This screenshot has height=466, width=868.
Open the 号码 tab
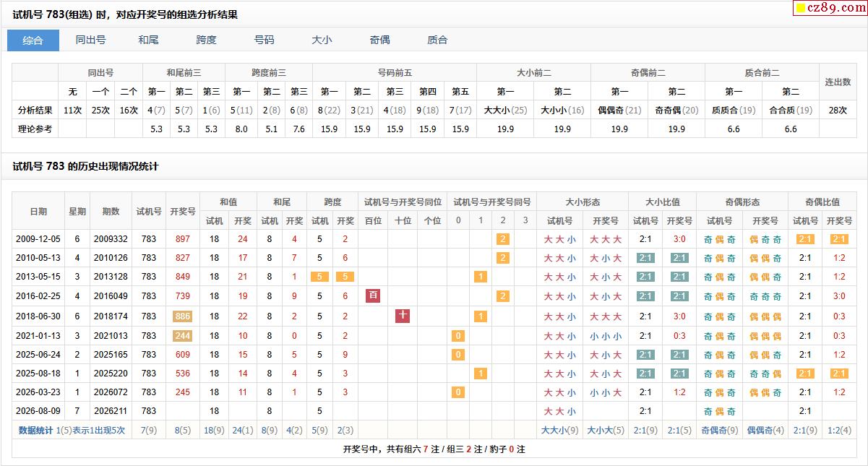coord(265,40)
